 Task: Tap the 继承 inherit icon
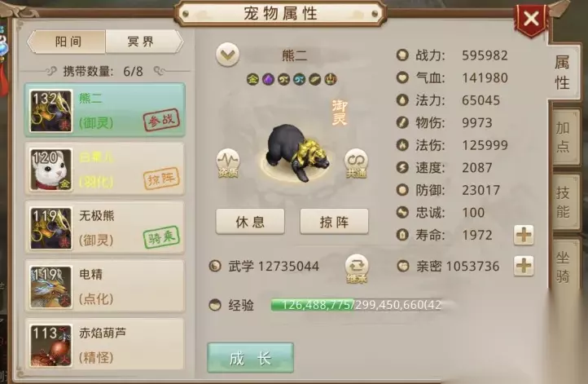click(356, 268)
